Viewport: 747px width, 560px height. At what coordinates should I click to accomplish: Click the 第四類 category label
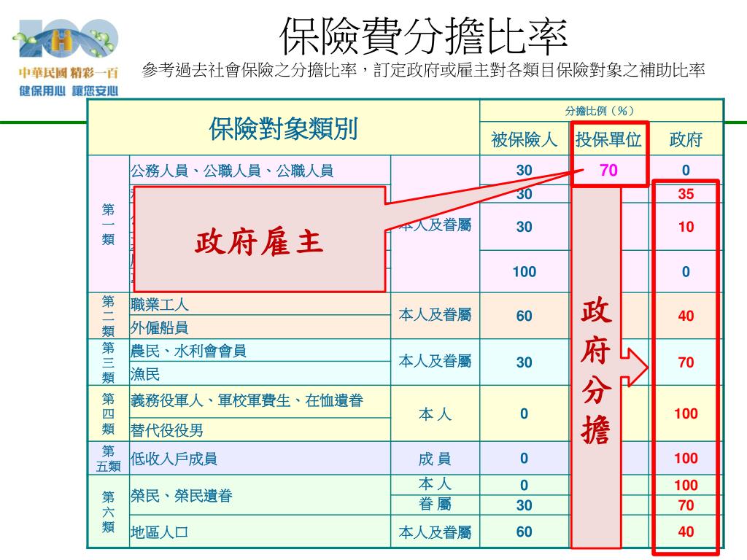point(108,413)
